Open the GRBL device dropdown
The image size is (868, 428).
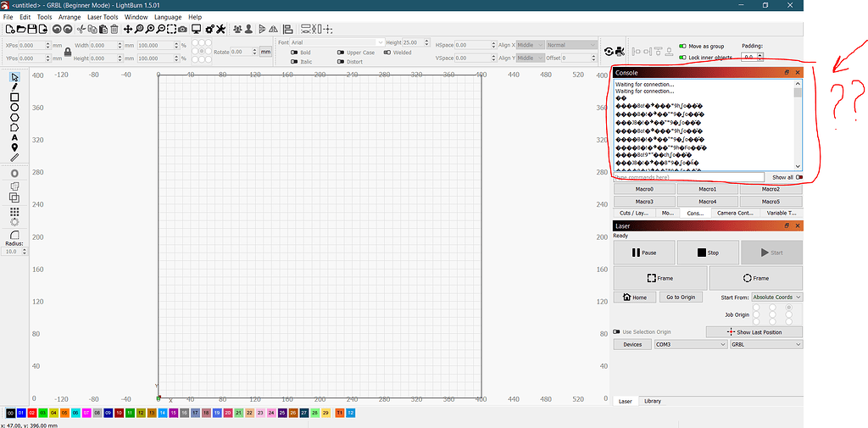pyautogui.click(x=765, y=344)
